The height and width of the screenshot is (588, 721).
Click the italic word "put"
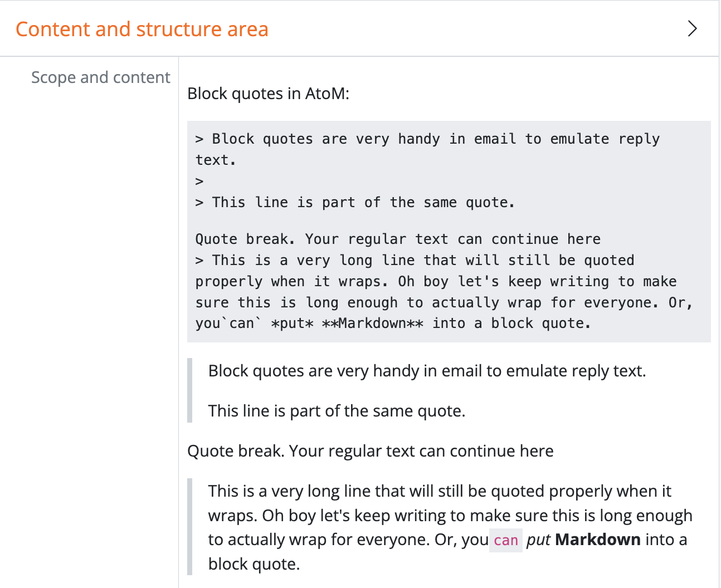click(x=538, y=540)
